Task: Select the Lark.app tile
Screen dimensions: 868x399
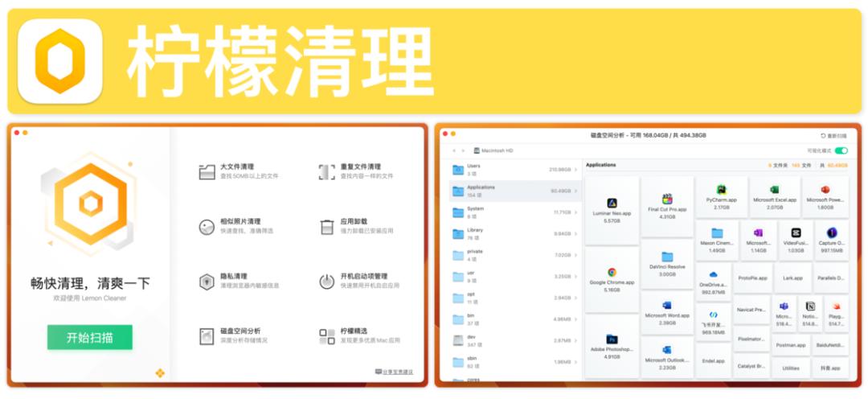Action: [x=792, y=278]
